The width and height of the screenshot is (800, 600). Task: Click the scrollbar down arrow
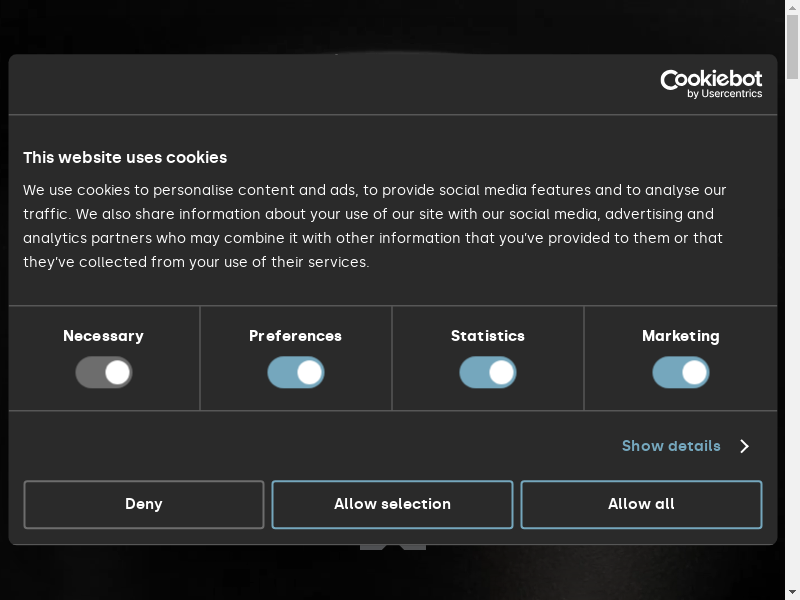coord(792,592)
